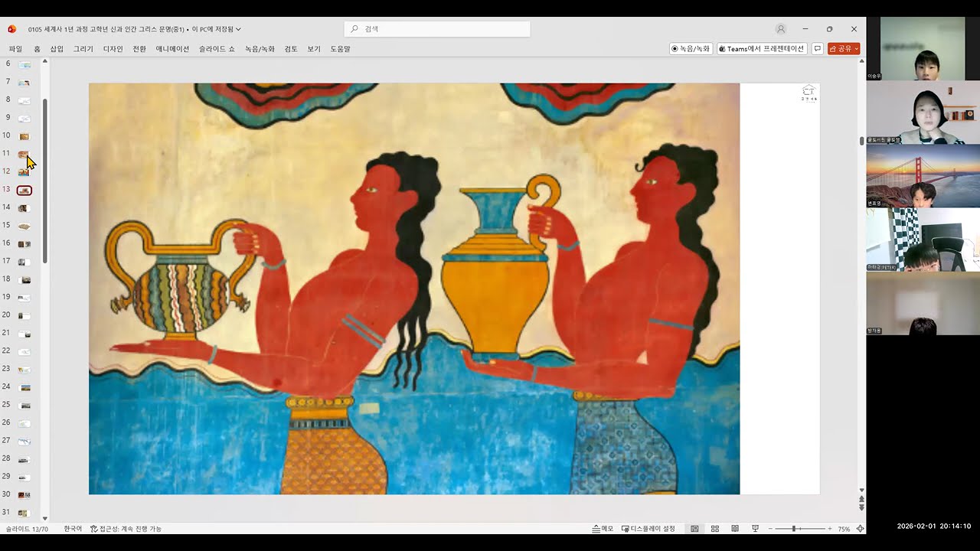This screenshot has width=980, height=551.
Task: Adjust the zoom slider handle
Action: click(x=794, y=529)
